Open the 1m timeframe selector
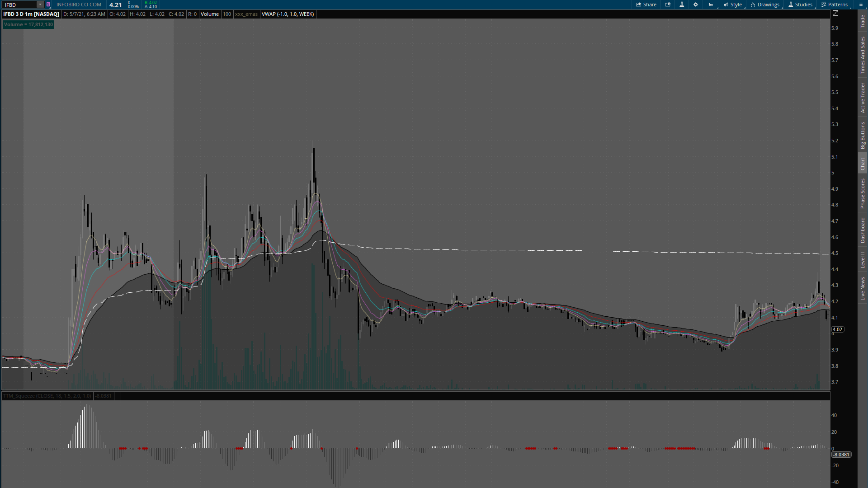The height and width of the screenshot is (488, 868). tap(711, 5)
